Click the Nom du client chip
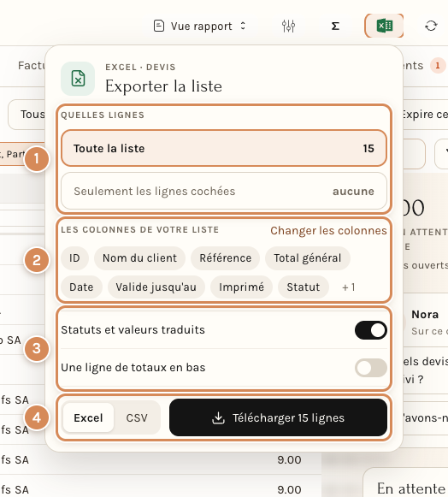448x497 pixels. (139, 258)
